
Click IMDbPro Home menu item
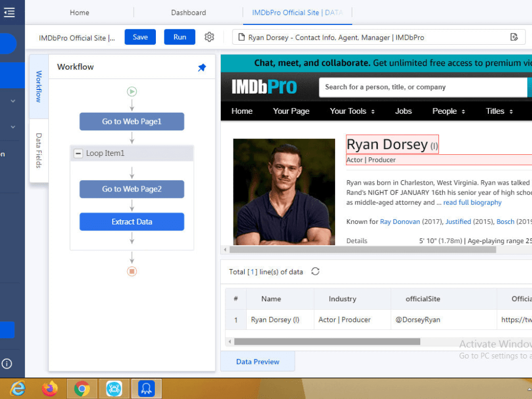[x=242, y=111]
